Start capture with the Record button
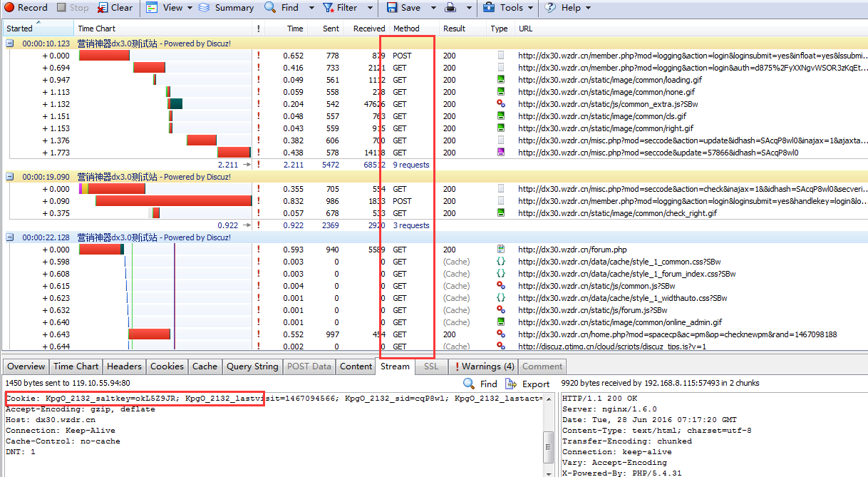The height and width of the screenshot is (477, 868). pyautogui.click(x=26, y=8)
